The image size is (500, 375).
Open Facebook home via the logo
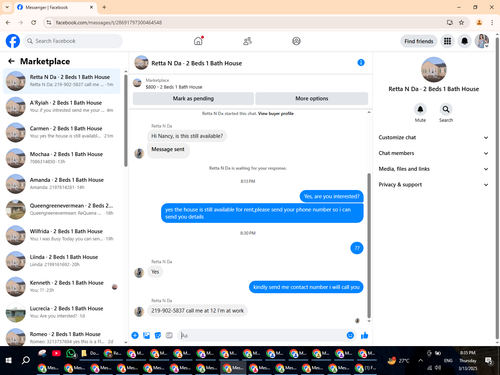pos(13,41)
